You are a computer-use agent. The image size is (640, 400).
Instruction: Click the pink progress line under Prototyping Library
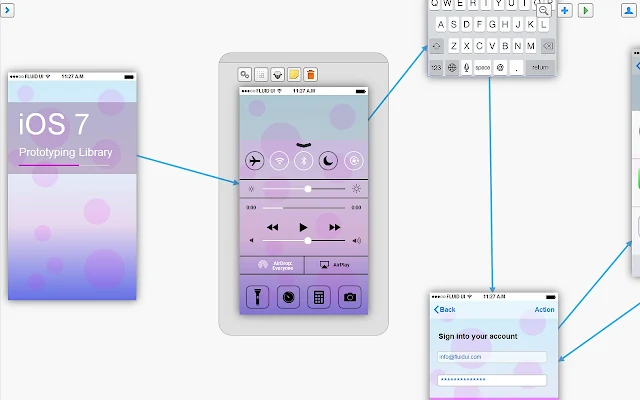(49, 165)
